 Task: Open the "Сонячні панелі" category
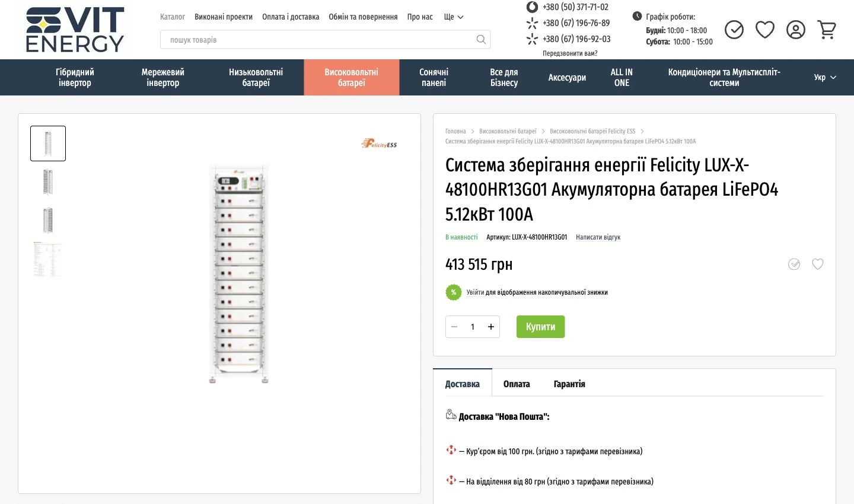coord(434,78)
